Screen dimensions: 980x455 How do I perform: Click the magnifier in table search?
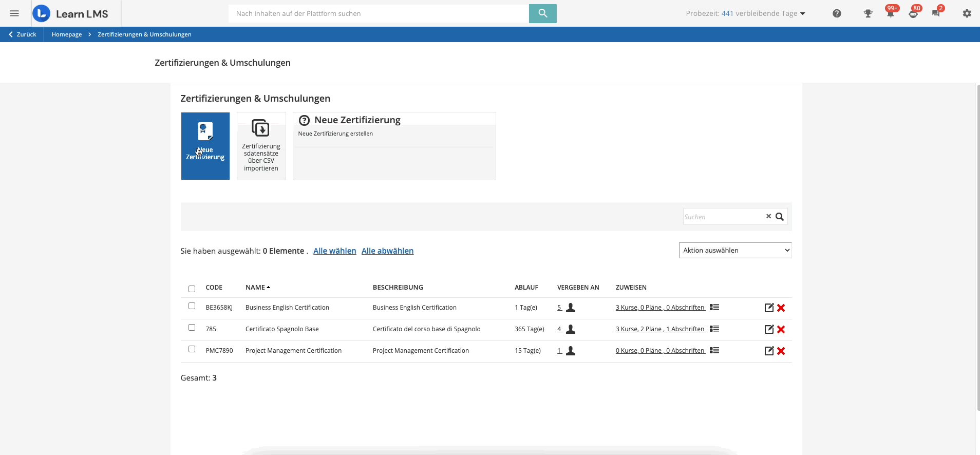tap(779, 217)
